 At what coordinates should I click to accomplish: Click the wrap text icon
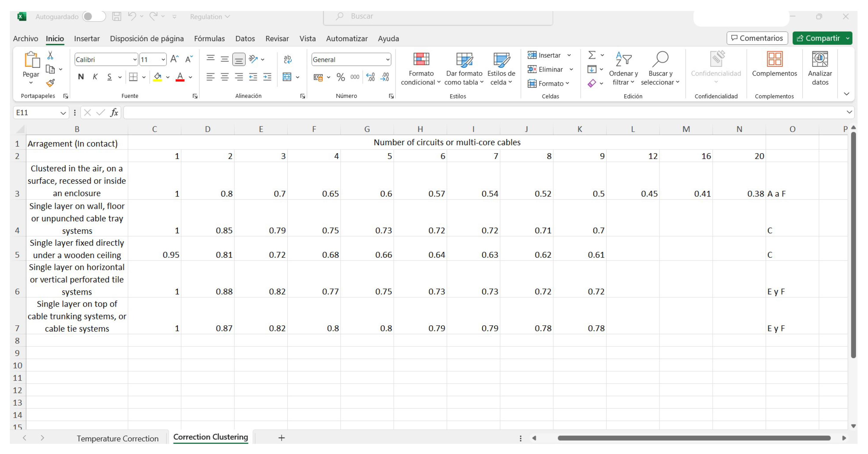coord(288,59)
